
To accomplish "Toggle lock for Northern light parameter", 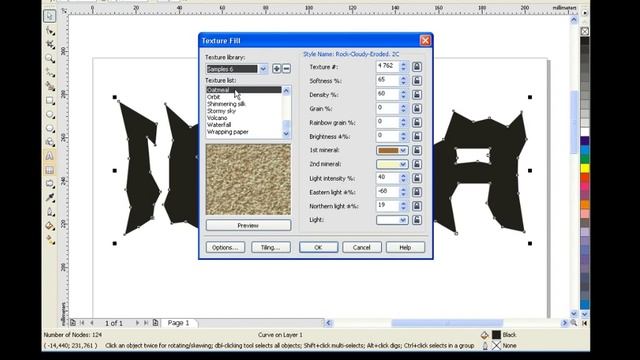I will (417, 206).
